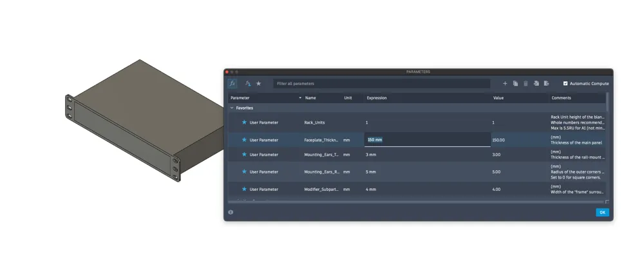Click the export parameters icon

coord(546,84)
